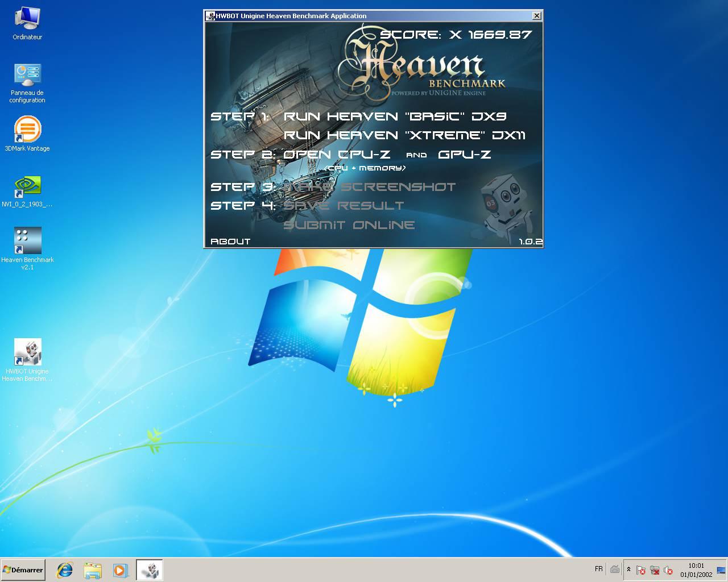Image resolution: width=728 pixels, height=582 pixels.
Task: Click the FR language indicator
Action: pyautogui.click(x=598, y=569)
